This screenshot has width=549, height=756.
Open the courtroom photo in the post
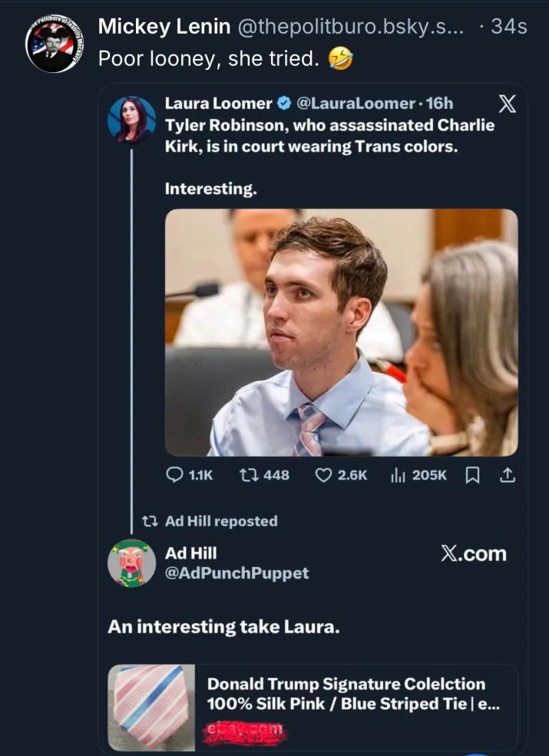342,332
